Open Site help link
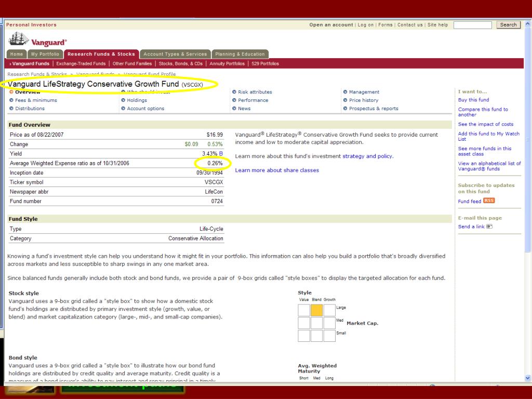The width and height of the screenshot is (532, 399). click(x=437, y=25)
